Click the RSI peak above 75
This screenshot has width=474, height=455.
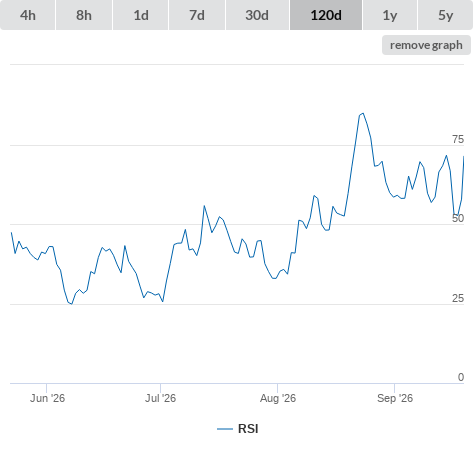[x=362, y=114]
